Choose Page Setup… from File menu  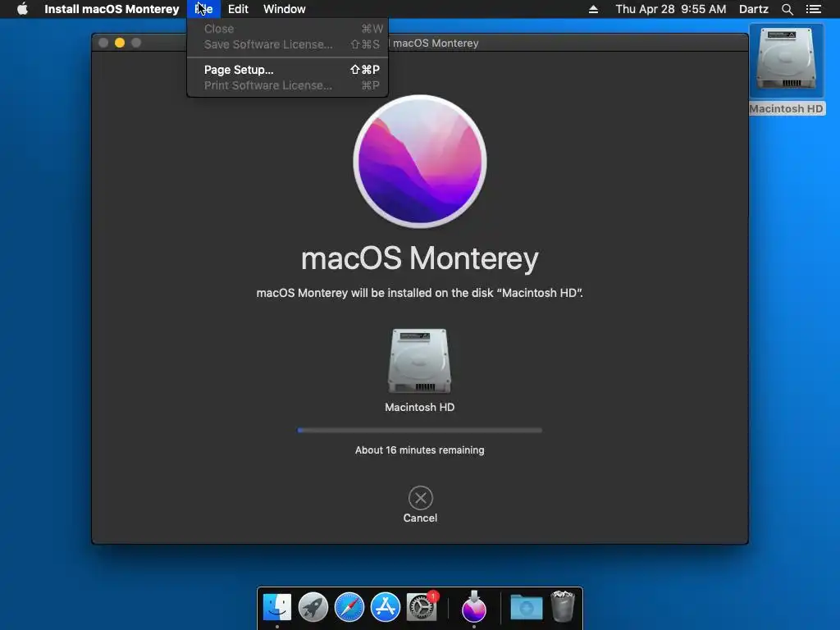coord(288,70)
